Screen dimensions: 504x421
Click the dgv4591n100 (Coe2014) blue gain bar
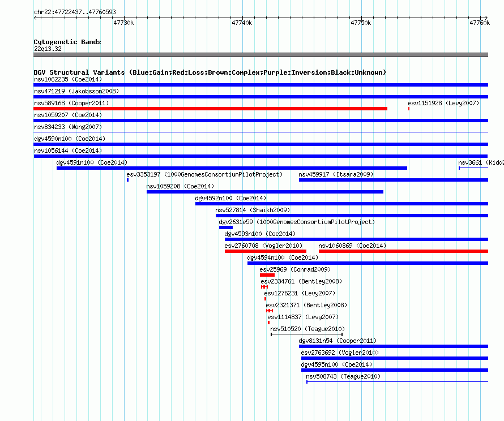pos(232,168)
